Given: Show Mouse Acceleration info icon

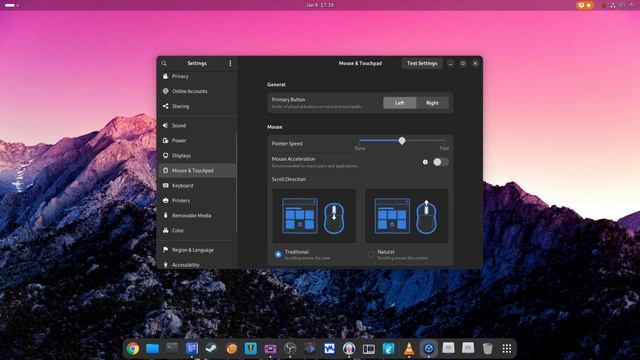Looking at the screenshot, I should coord(425,162).
